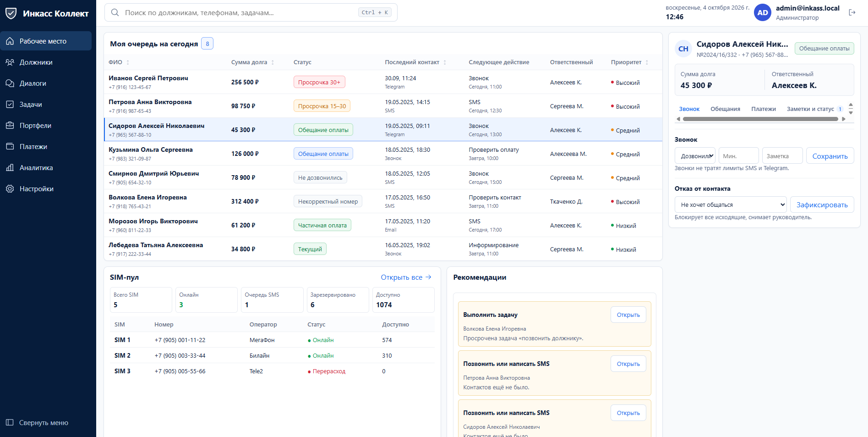Select the Петрова Анна Викторовна row
Viewport: 868px width, 437px height.
383,106
